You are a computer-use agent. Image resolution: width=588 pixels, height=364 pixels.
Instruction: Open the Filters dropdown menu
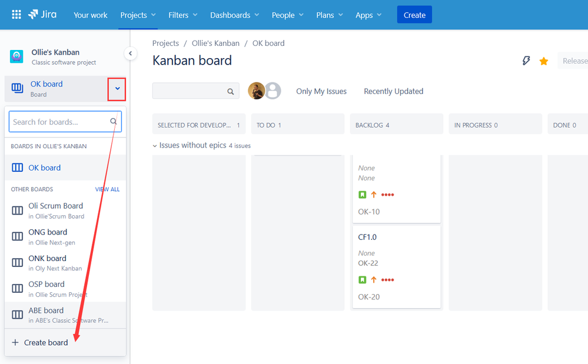pyautogui.click(x=182, y=15)
